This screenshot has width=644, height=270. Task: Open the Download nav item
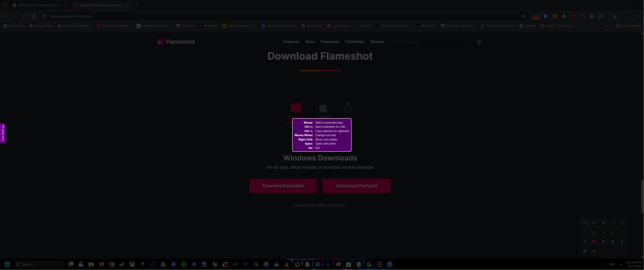pyautogui.click(x=330, y=42)
